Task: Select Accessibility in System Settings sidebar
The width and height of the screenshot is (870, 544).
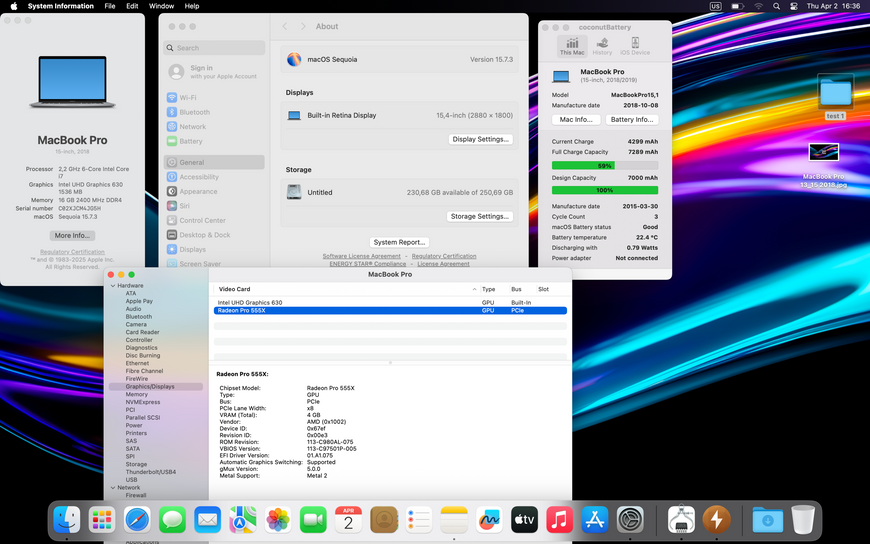Action: [x=214, y=177]
